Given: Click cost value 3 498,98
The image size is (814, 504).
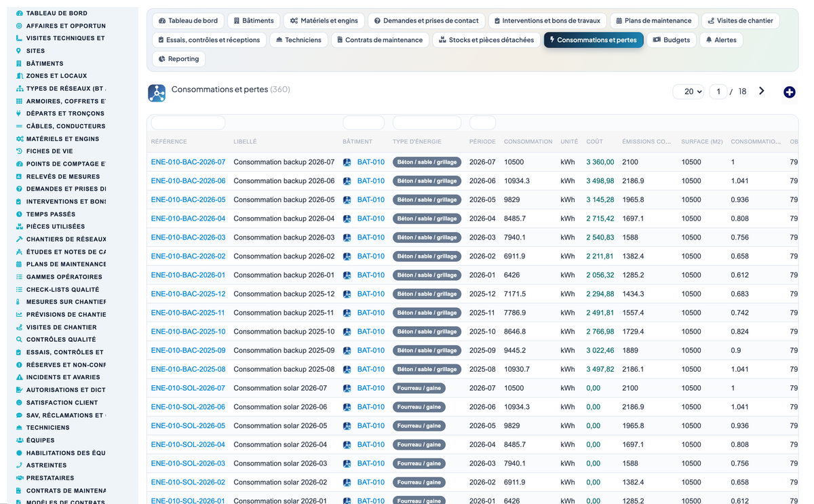Looking at the screenshot, I should click(600, 181).
